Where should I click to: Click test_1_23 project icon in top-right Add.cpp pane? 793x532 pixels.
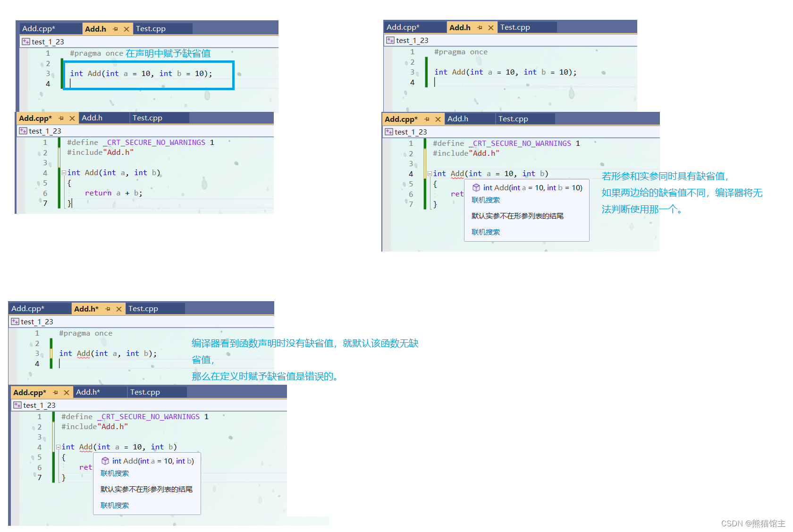tap(389, 132)
